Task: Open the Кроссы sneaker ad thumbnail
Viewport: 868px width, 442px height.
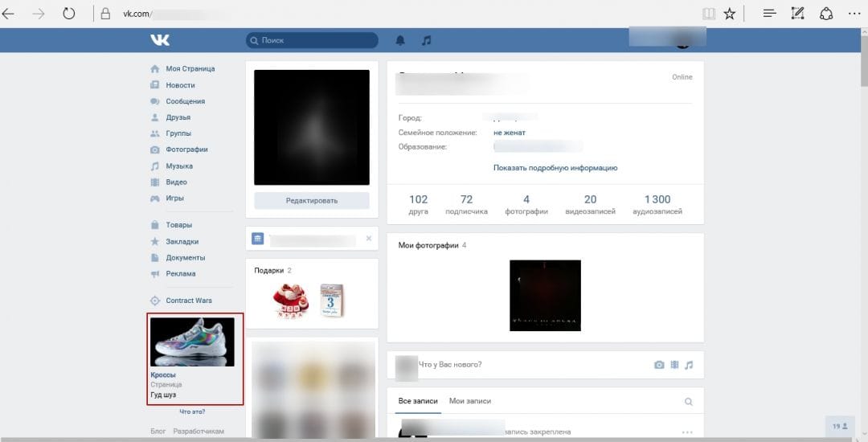Action: pyautogui.click(x=192, y=342)
